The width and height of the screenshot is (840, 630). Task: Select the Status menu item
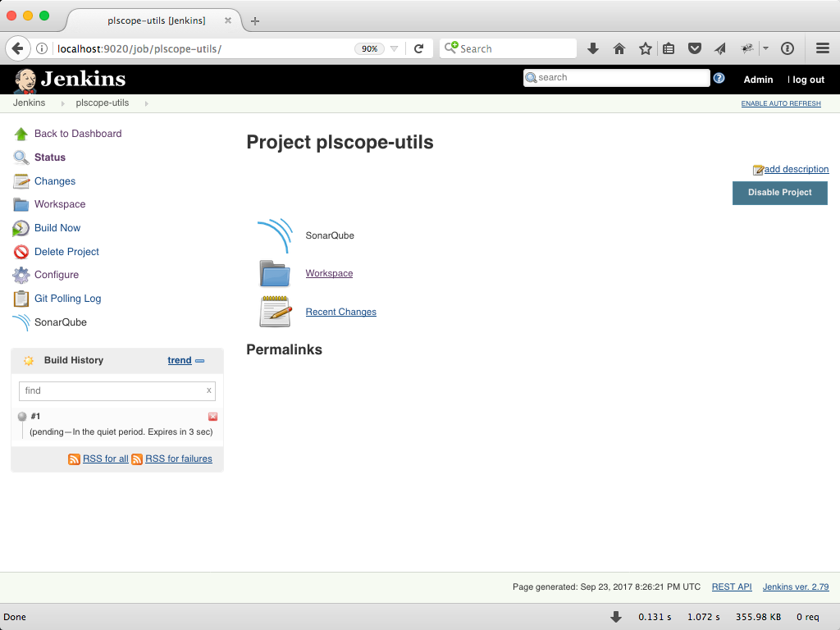(x=50, y=157)
